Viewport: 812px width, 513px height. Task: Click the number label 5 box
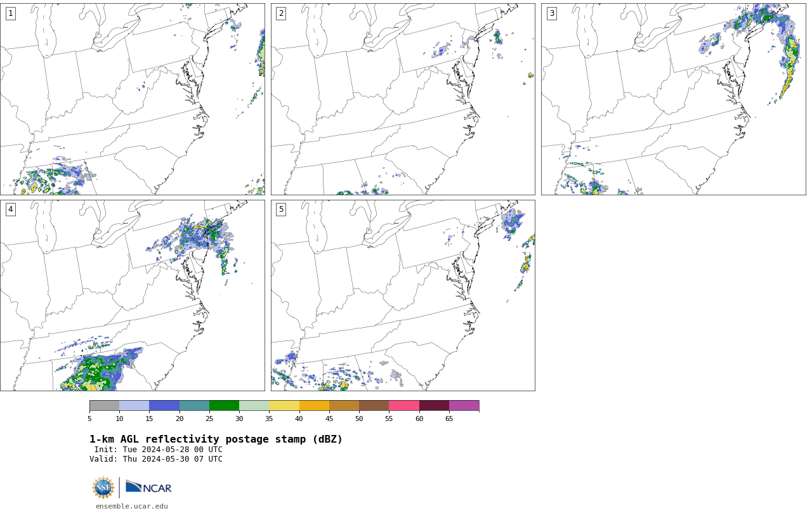[x=281, y=209]
